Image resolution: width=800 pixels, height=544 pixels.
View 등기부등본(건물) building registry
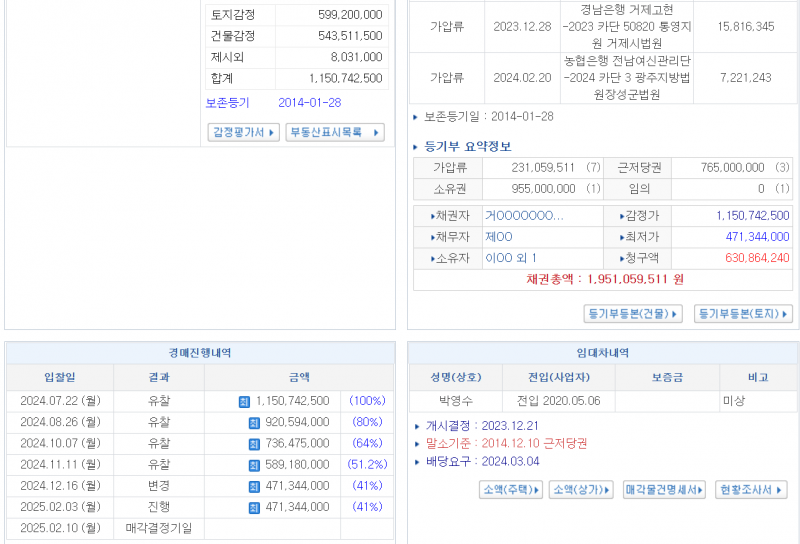tap(634, 314)
